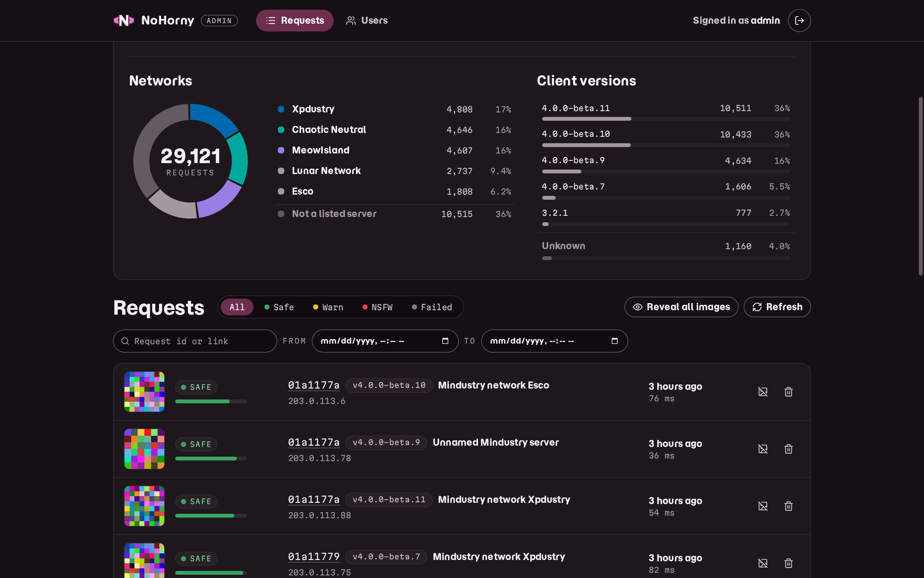Delete the Unnamed Mindustry server request
The image size is (924, 578).
[788, 449]
